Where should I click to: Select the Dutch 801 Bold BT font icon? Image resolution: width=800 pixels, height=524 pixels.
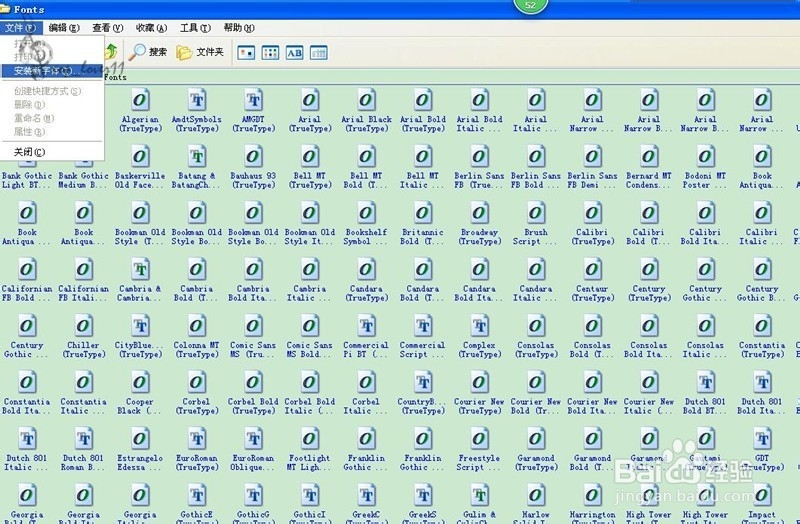point(706,383)
